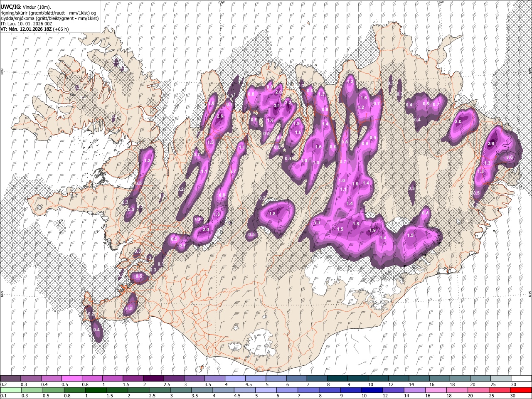Select the rain scale swatch between 7 and 8
532x399 pixels.
[x=308, y=390]
